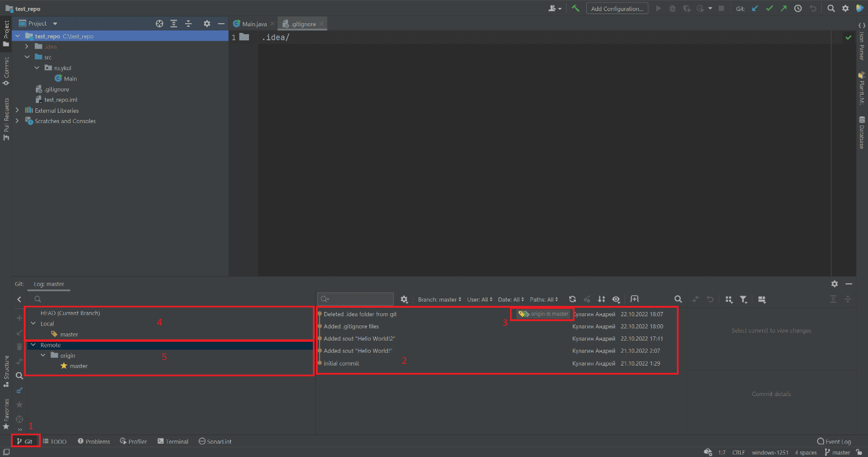Click IntelliSort arrows icon in log toolbar

click(601, 299)
